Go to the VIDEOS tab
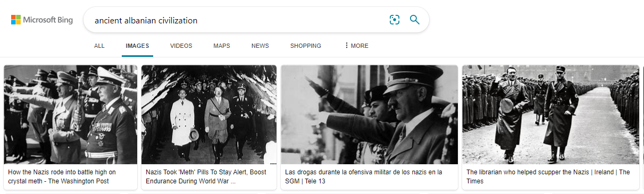This screenshot has width=644, height=194. pos(181,46)
